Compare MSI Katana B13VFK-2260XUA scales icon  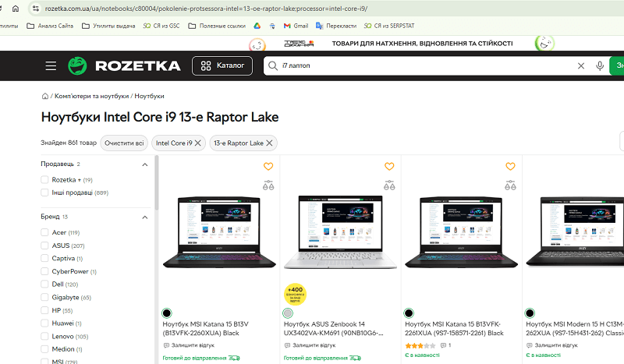(x=268, y=186)
